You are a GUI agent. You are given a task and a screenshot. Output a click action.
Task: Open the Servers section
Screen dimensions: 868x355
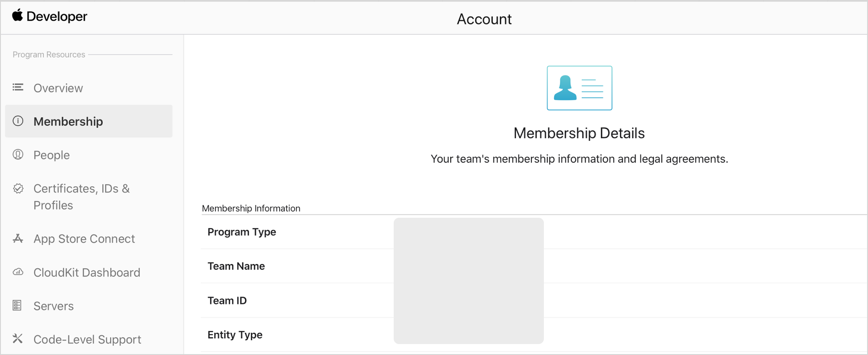54,306
